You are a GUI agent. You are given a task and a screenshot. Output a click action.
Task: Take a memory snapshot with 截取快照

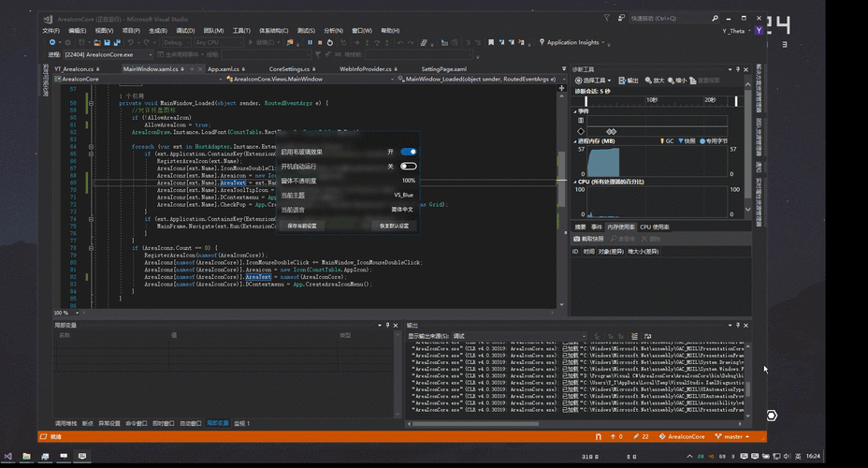[x=588, y=239]
